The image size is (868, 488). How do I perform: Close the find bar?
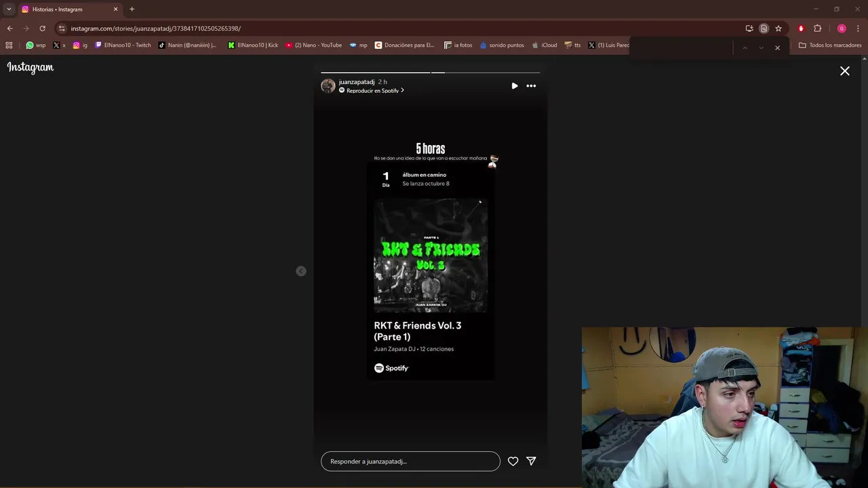[777, 47]
